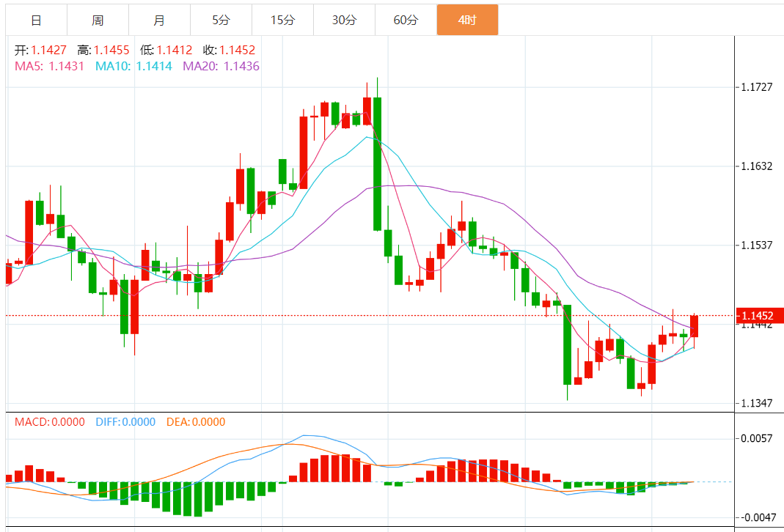Viewport: 784px width, 532px height.
Task: Click the red 1.1452 current price tag
Action: pos(760,316)
